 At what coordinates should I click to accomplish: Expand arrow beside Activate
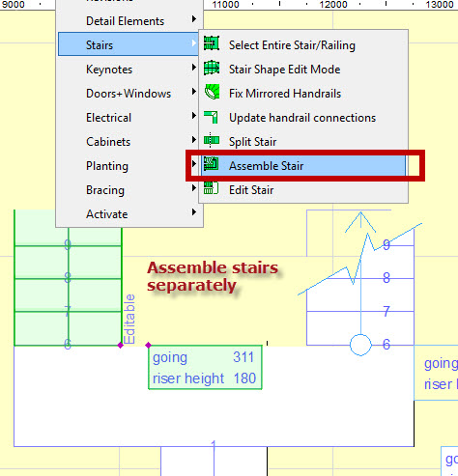194,212
